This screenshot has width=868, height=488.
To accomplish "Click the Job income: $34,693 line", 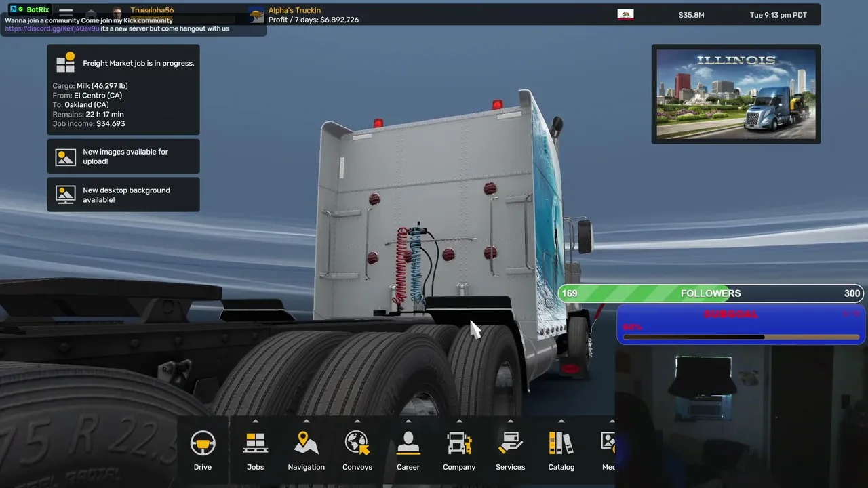I will coord(89,124).
